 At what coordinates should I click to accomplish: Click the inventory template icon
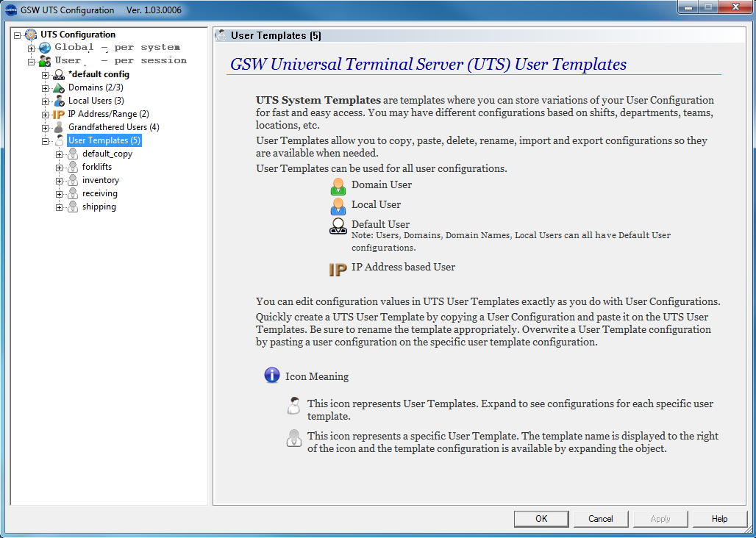pyautogui.click(x=73, y=181)
